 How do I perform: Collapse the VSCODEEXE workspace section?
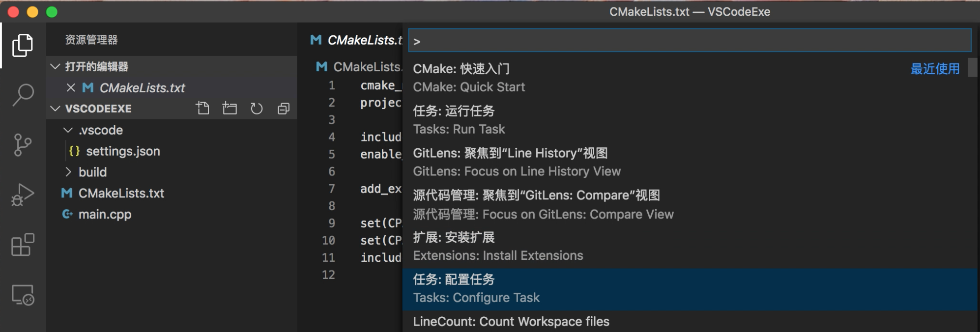point(56,108)
